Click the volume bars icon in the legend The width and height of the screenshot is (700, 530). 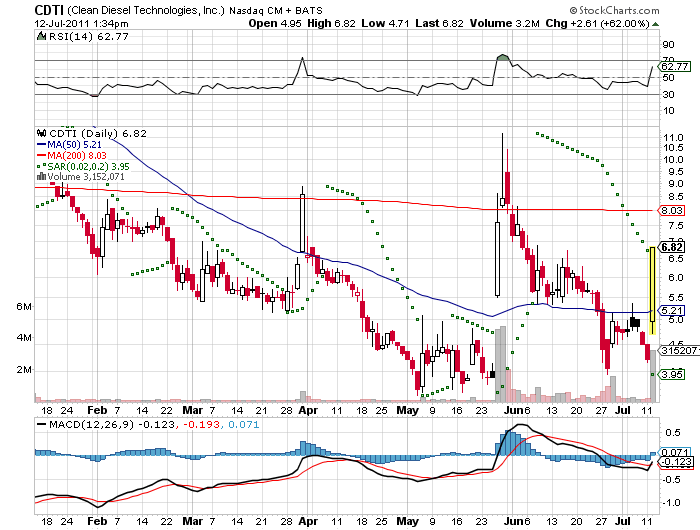coord(42,177)
